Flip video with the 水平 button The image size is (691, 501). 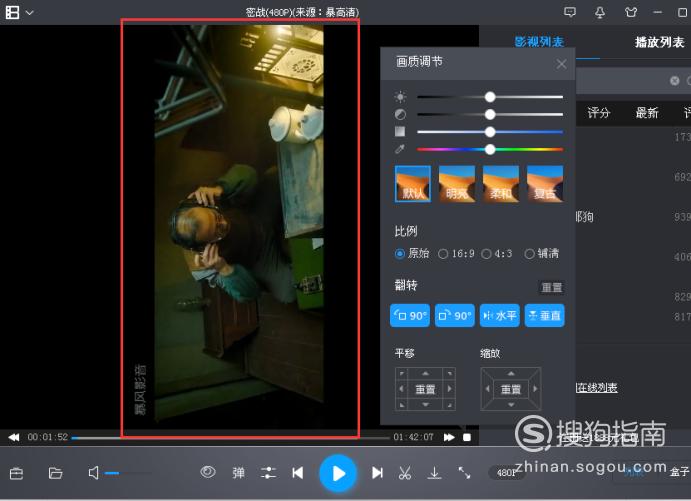tap(500, 315)
